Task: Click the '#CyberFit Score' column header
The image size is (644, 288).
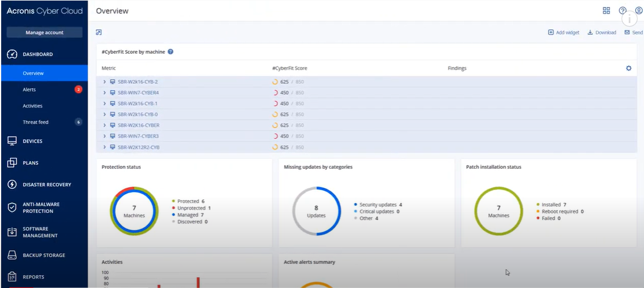Action: point(289,68)
